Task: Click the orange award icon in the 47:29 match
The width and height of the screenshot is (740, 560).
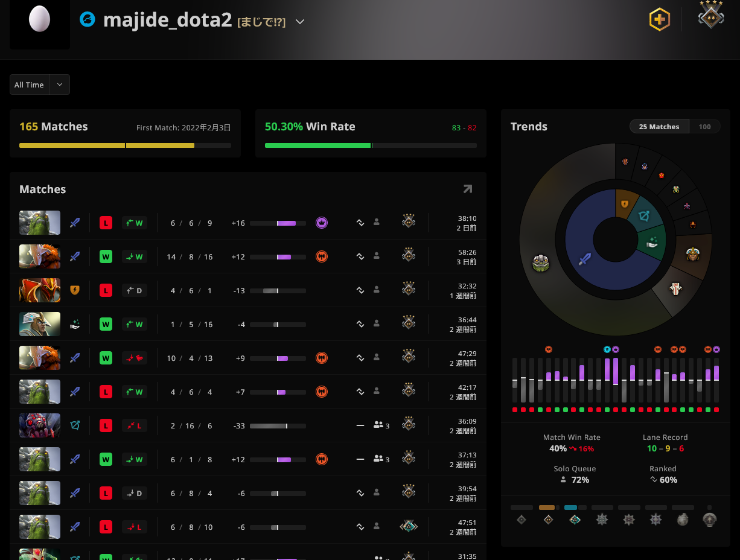Action: (322, 358)
